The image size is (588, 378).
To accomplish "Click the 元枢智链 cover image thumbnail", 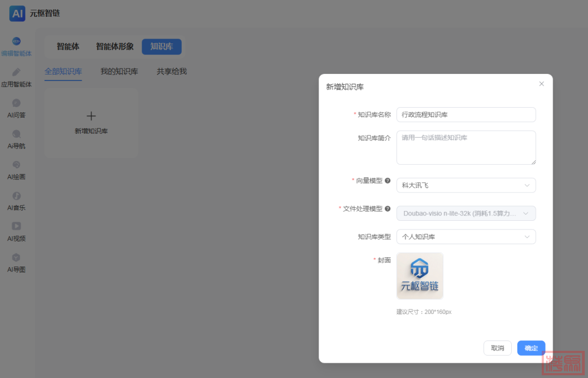I will coord(420,276).
